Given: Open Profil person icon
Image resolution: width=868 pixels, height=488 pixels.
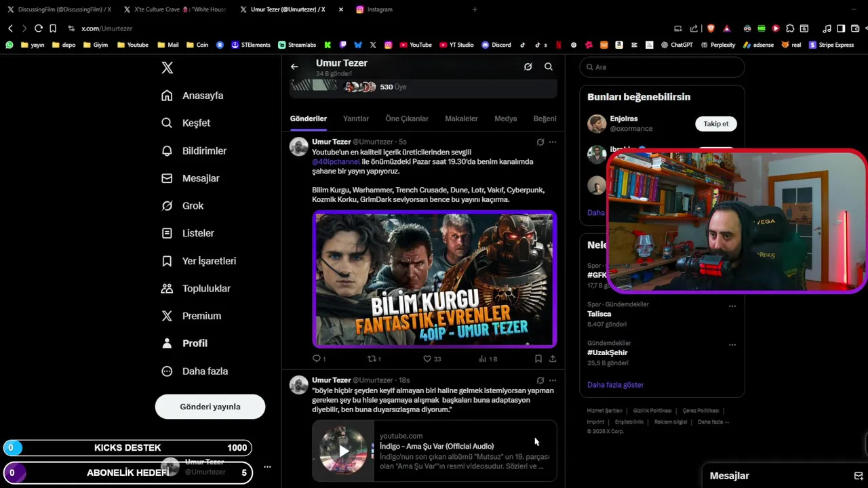Looking at the screenshot, I should pos(167,344).
